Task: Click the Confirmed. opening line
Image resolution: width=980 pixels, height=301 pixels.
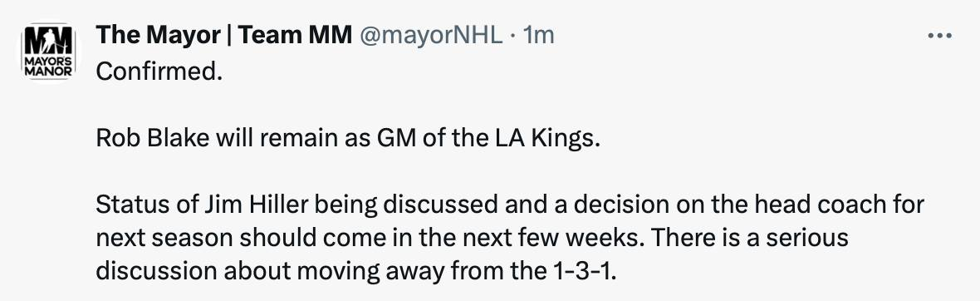Action: [x=159, y=72]
